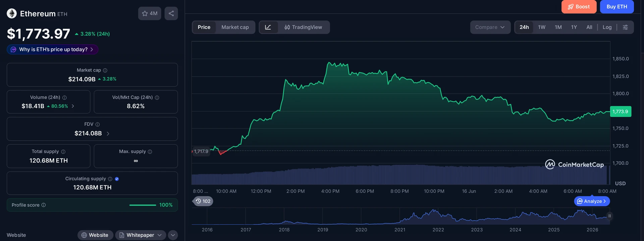Viewport: 644px width, 241px height.
Task: Expand Volume (24h) details chevron
Action: coord(73,106)
